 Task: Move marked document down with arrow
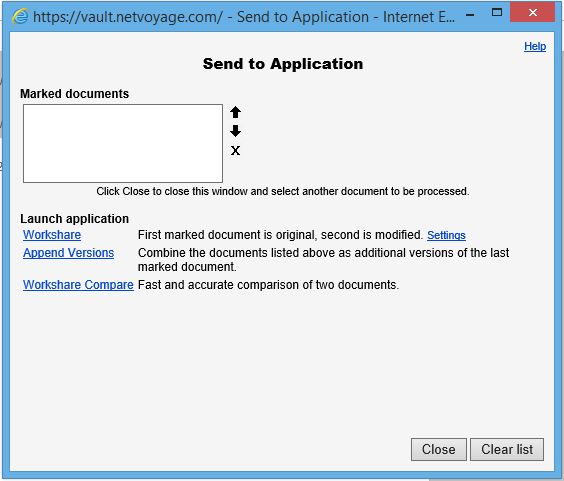235,131
